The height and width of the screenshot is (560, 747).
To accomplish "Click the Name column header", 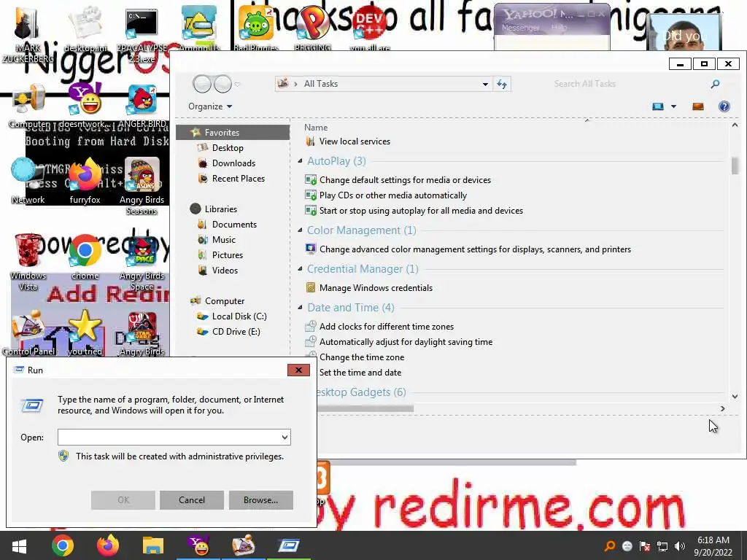I will pos(316,127).
